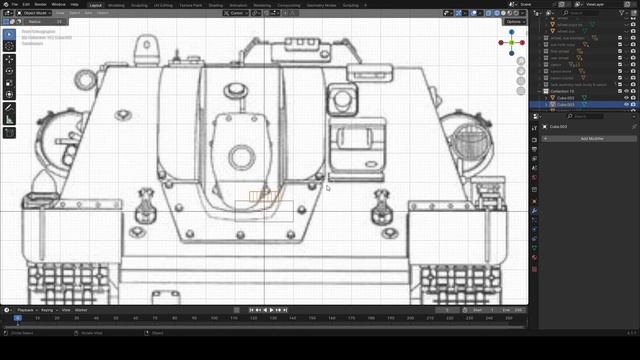
Task: Open the World properties tab
Action: point(534,178)
